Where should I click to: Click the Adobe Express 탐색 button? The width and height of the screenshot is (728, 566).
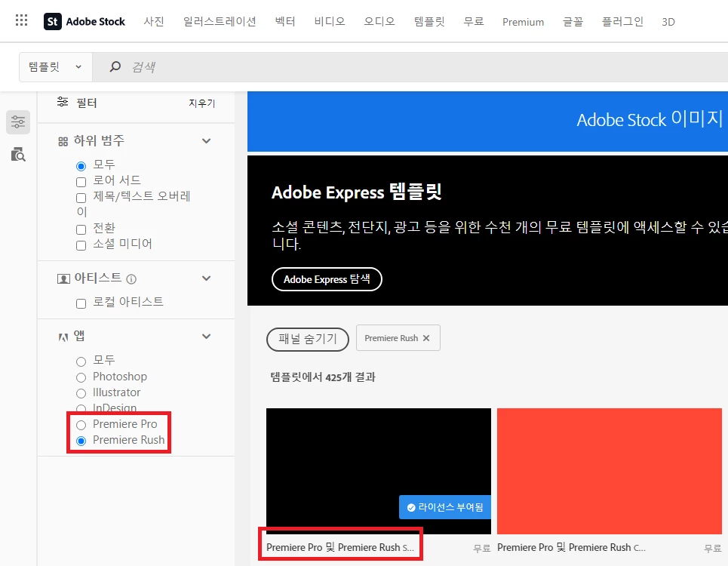[327, 279]
